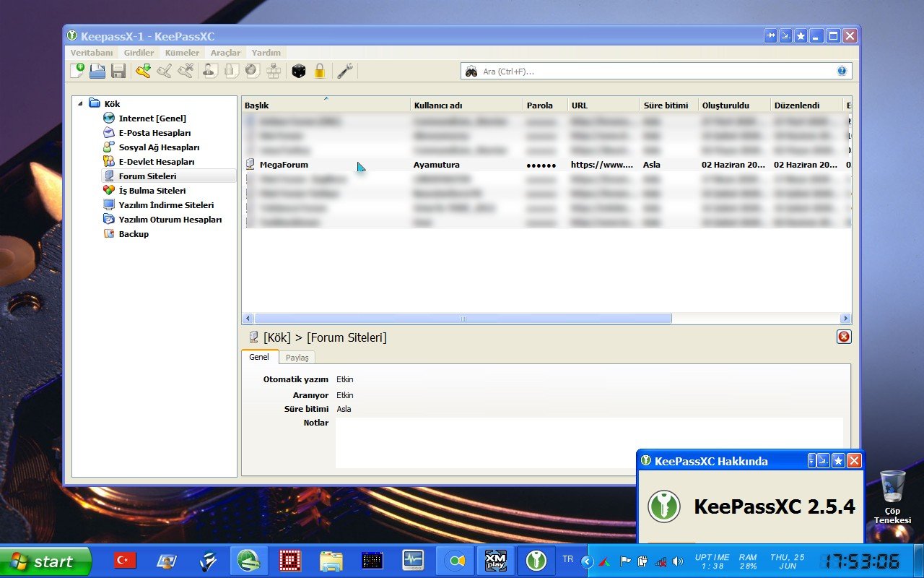The image size is (924, 578).
Task: Perform auto-type toolbar keyboard icon
Action: tap(274, 71)
